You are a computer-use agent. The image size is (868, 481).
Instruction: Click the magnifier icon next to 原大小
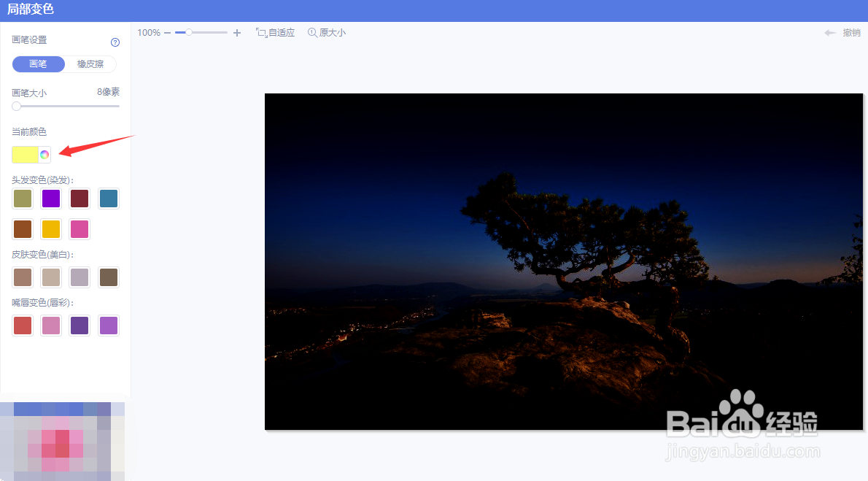click(311, 32)
